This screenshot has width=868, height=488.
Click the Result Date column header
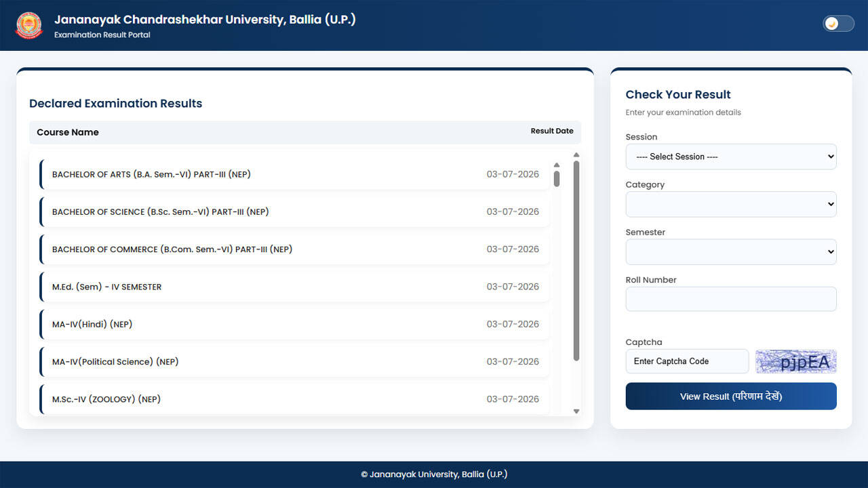click(552, 131)
